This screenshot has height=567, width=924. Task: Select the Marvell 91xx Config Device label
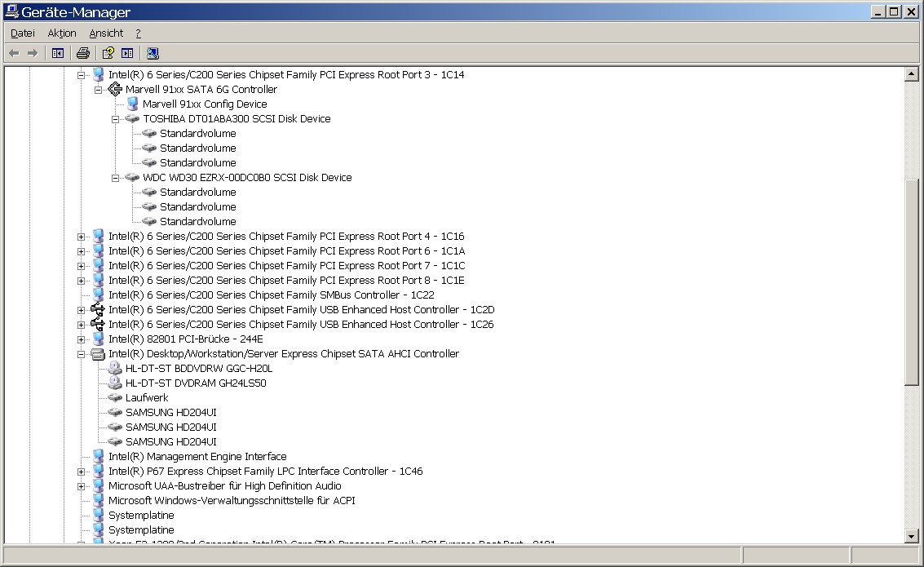coord(205,104)
